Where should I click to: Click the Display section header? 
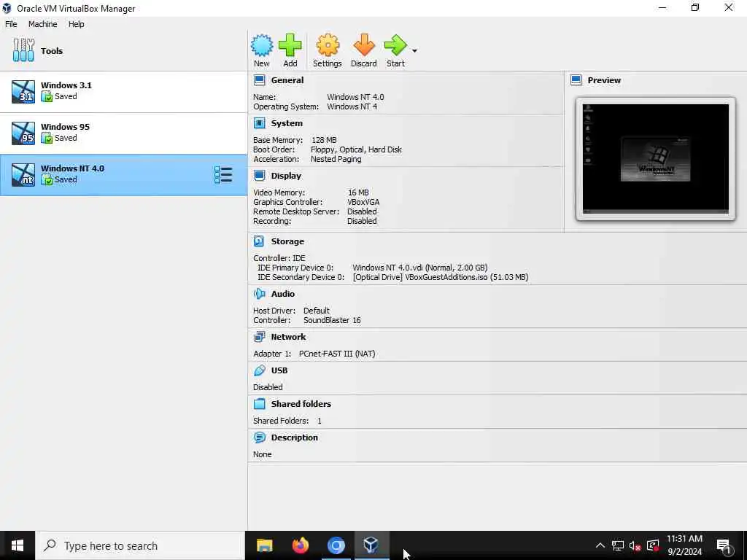tap(286, 176)
